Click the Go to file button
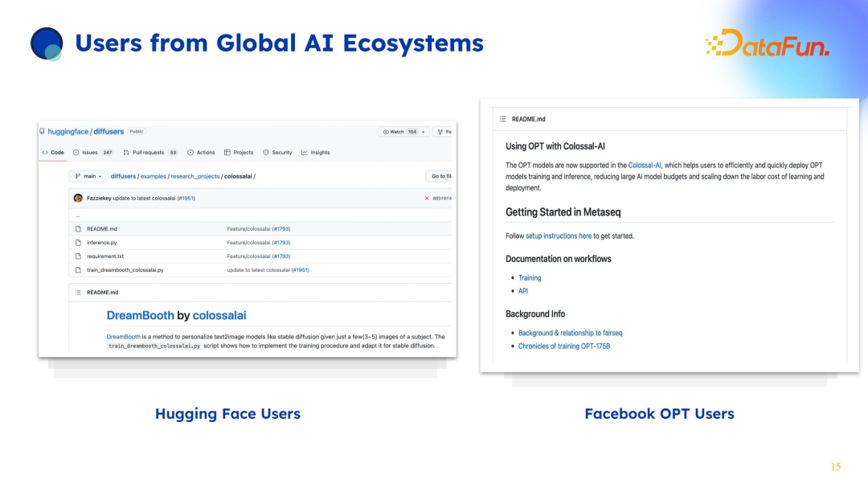The image size is (868, 488). (x=440, y=176)
